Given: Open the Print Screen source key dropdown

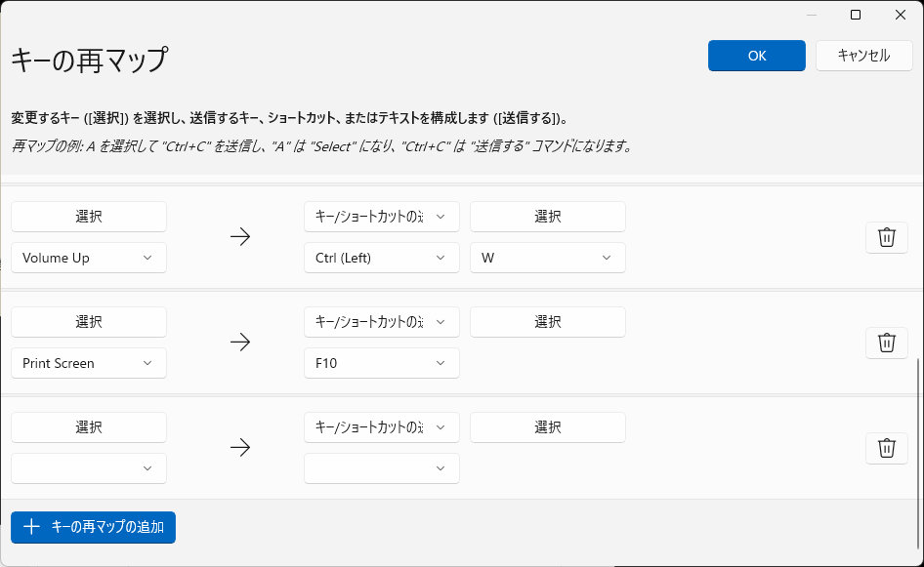Looking at the screenshot, I should pos(88,363).
